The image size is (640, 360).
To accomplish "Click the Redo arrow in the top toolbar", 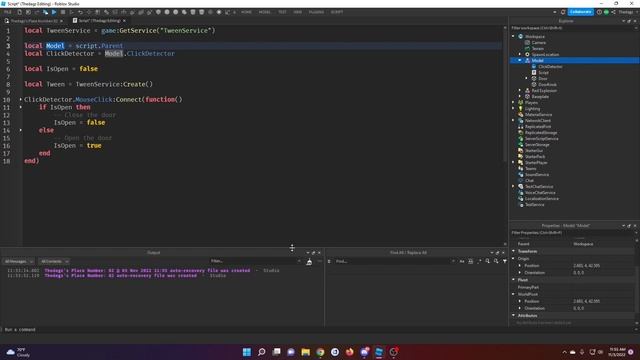I will coord(89,12).
